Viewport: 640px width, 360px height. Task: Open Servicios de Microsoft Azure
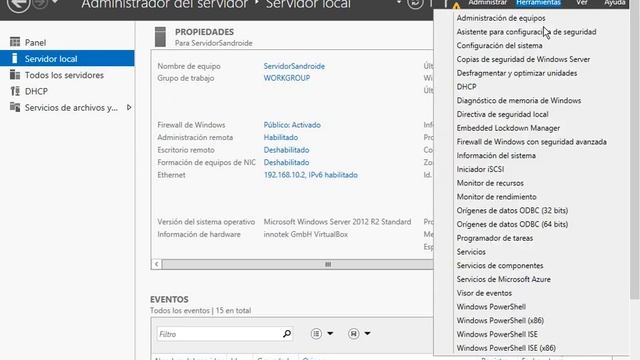[x=503, y=279]
